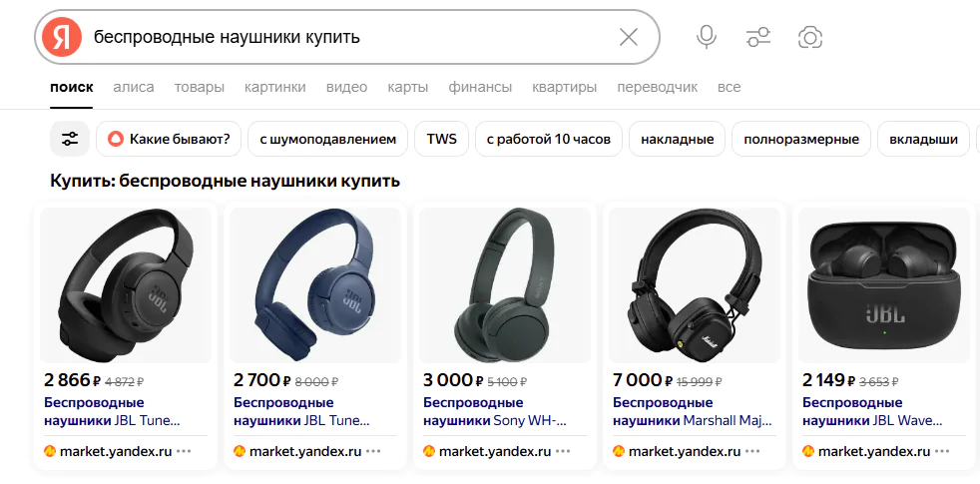Click the 'Какие бывают?' Alice suggestion

tap(169, 139)
